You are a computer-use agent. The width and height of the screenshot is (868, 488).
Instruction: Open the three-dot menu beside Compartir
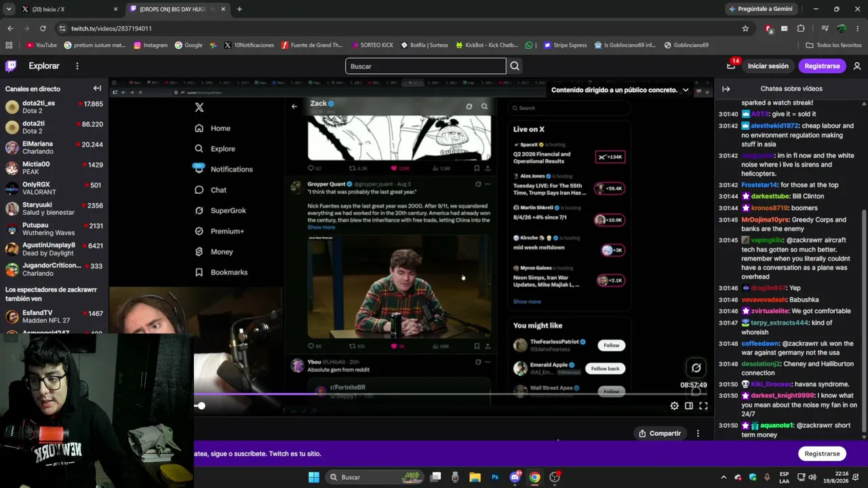click(698, 433)
